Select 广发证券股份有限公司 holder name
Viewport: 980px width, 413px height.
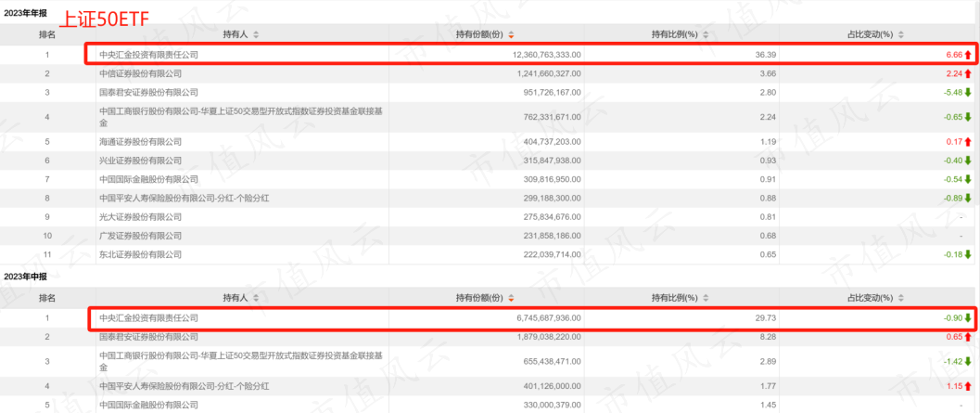click(141, 236)
